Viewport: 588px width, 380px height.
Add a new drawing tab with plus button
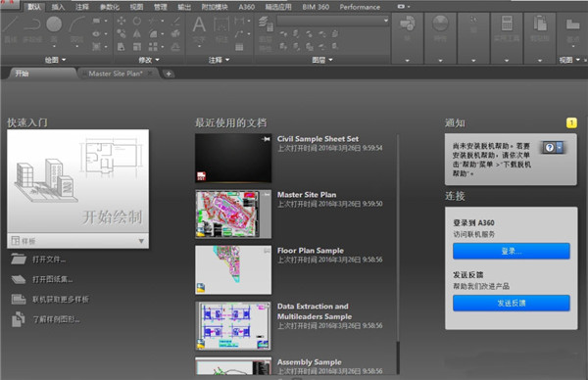click(x=169, y=73)
